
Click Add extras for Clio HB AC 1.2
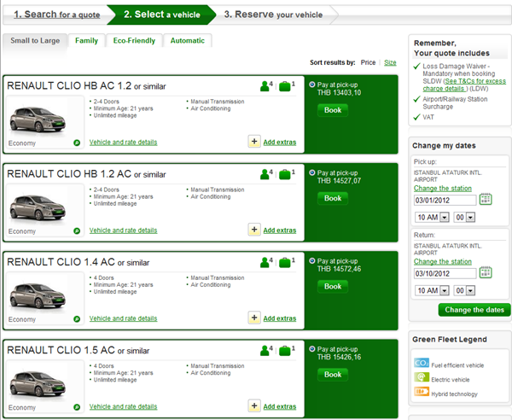(x=280, y=142)
